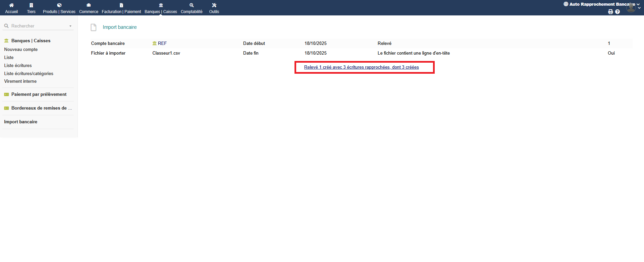The image size is (644, 262).
Task: Open the help question mark icon
Action: point(618,12)
